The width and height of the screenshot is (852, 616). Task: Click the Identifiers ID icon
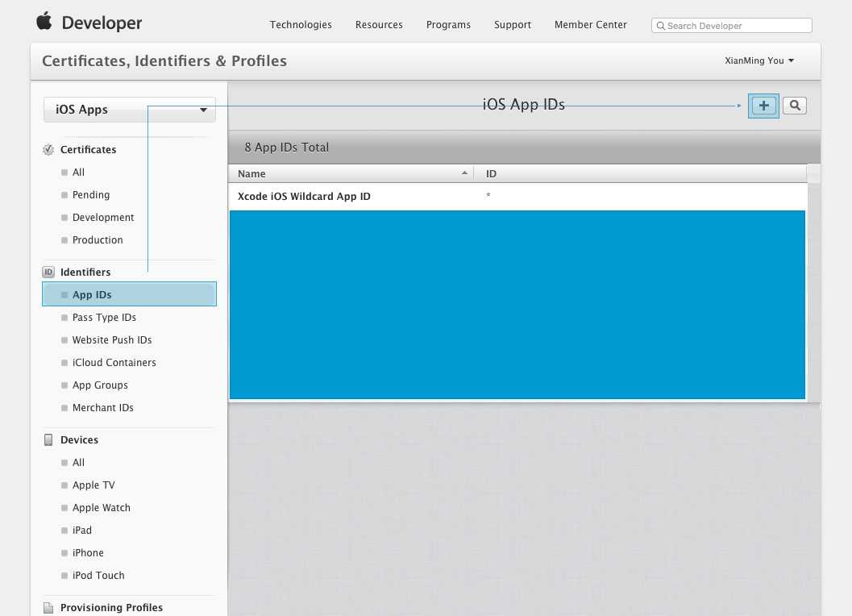[x=48, y=272]
